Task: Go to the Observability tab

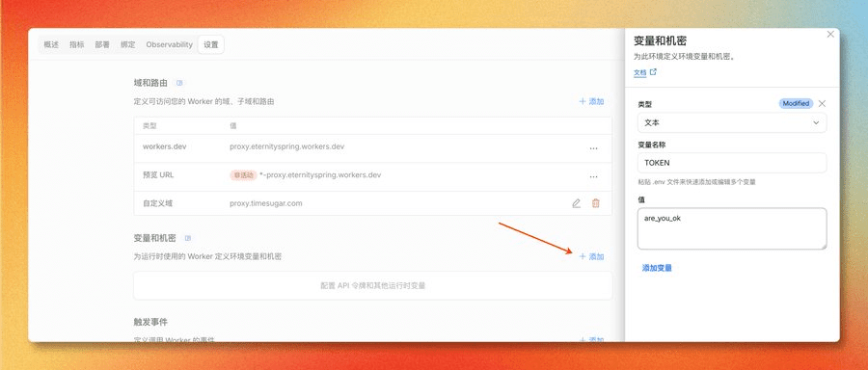Action: click(170, 44)
